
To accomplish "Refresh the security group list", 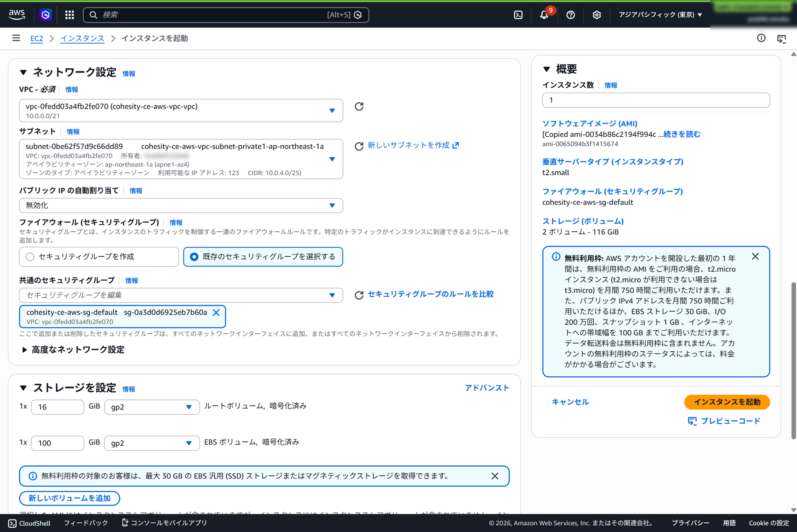I will (359, 295).
